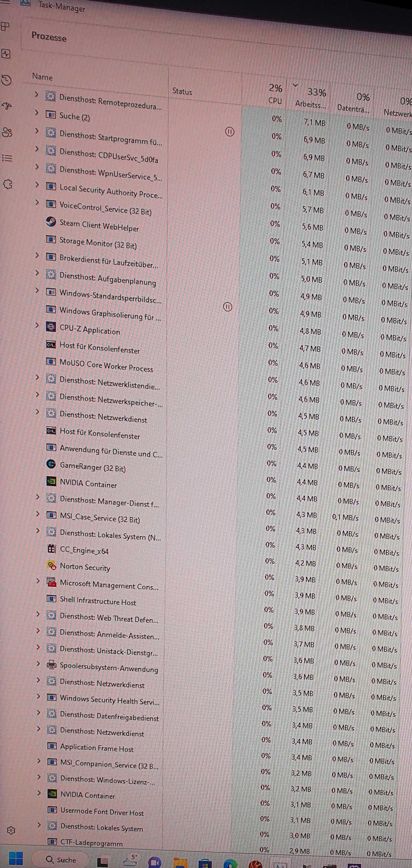
Task: Select the Anwendung für Dienste und C... process
Action: pyautogui.click(x=111, y=451)
